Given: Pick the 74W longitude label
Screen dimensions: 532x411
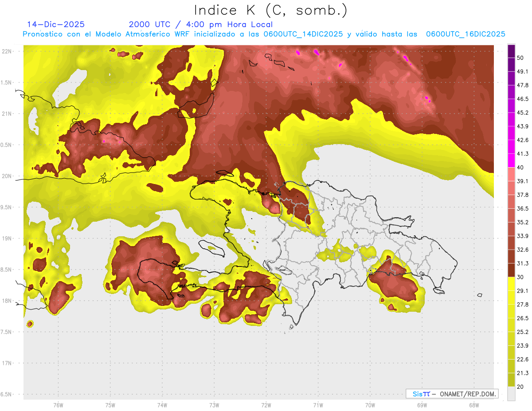Looking at the screenshot, I should point(162,405).
